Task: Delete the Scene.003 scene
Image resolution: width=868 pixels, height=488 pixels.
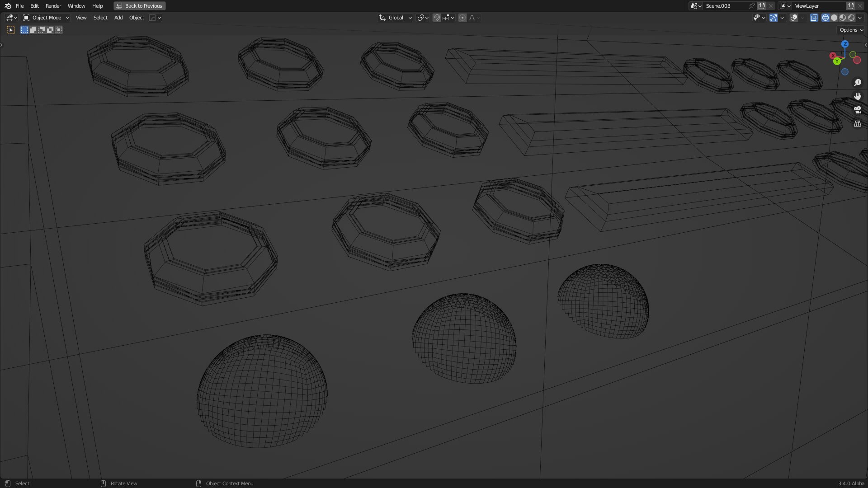Action: pyautogui.click(x=771, y=6)
